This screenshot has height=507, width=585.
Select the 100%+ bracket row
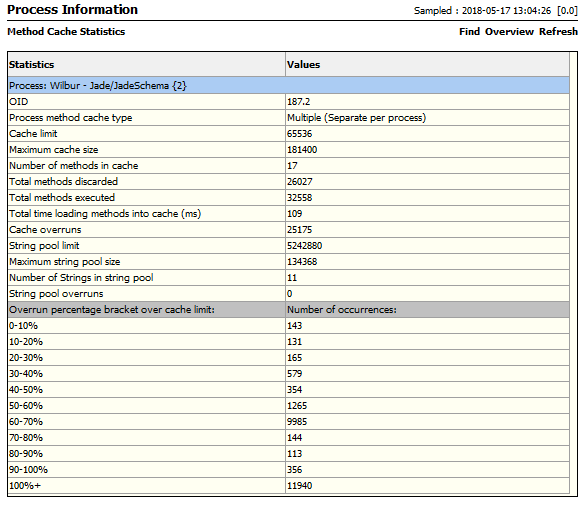pos(289,486)
